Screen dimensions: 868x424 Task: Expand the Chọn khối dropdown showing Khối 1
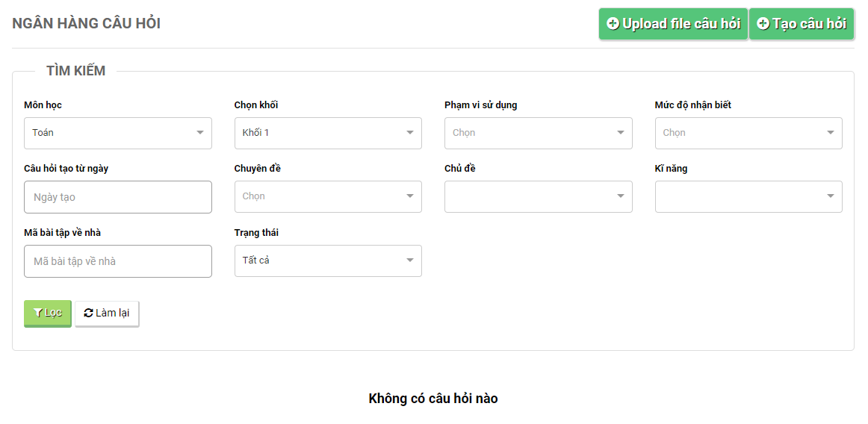point(327,133)
